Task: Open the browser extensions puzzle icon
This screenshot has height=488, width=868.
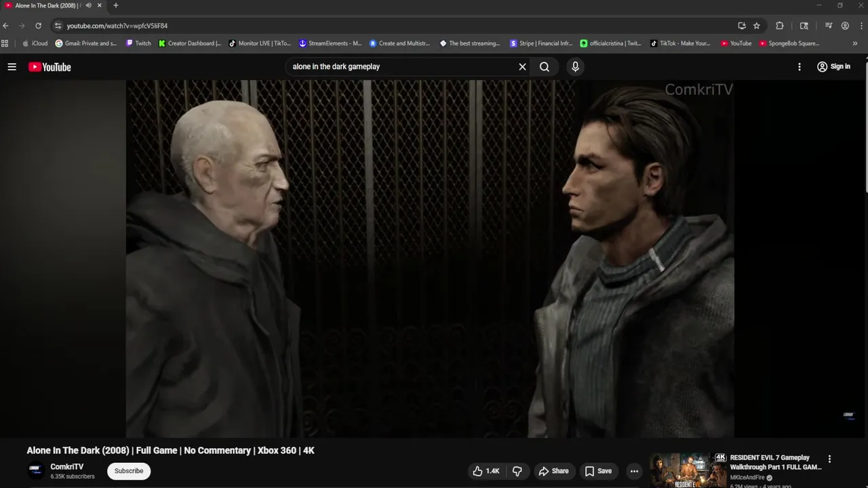Action: tap(780, 26)
